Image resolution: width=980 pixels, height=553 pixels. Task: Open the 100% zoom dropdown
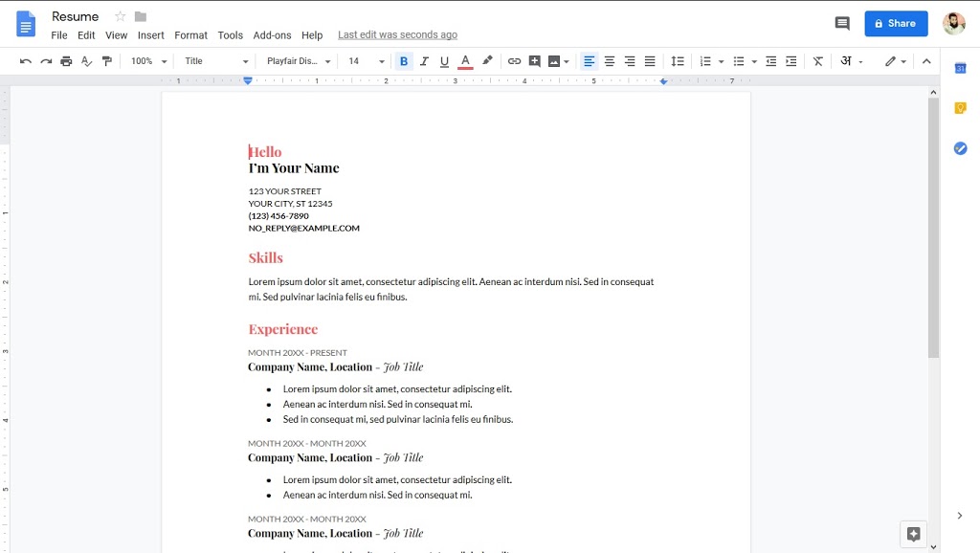[148, 61]
